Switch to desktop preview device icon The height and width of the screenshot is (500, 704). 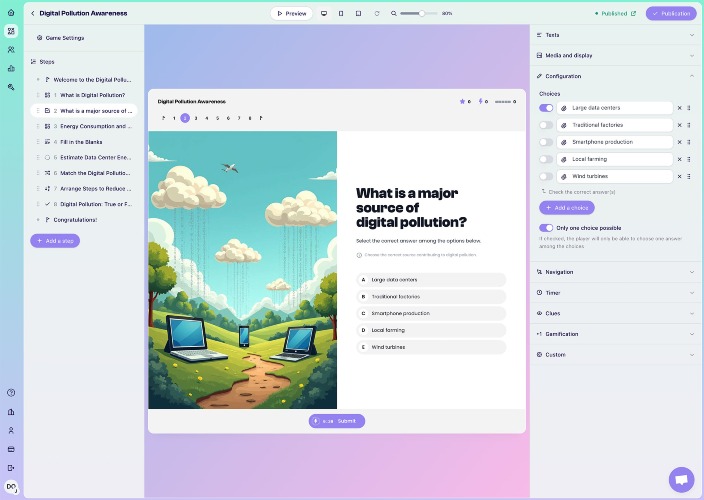[x=324, y=13]
